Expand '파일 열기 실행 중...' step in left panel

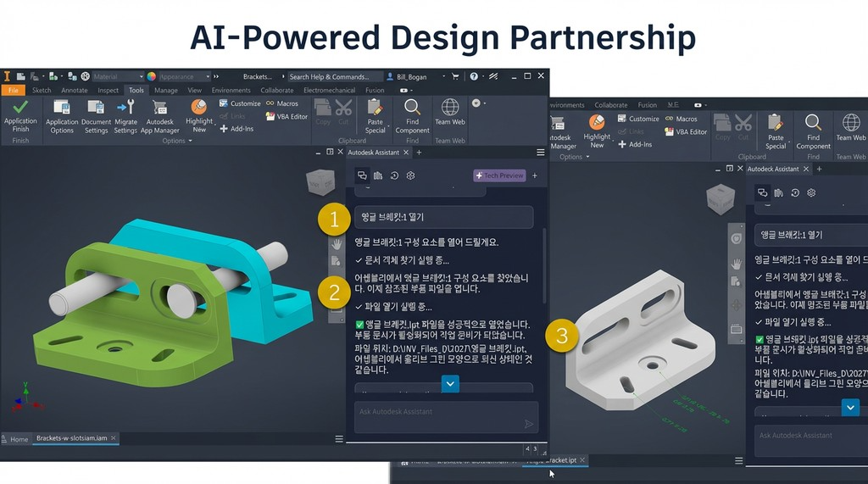tap(393, 306)
